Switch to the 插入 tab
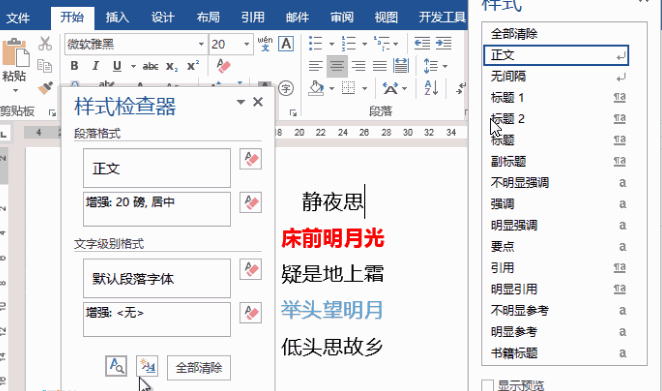 tap(117, 17)
